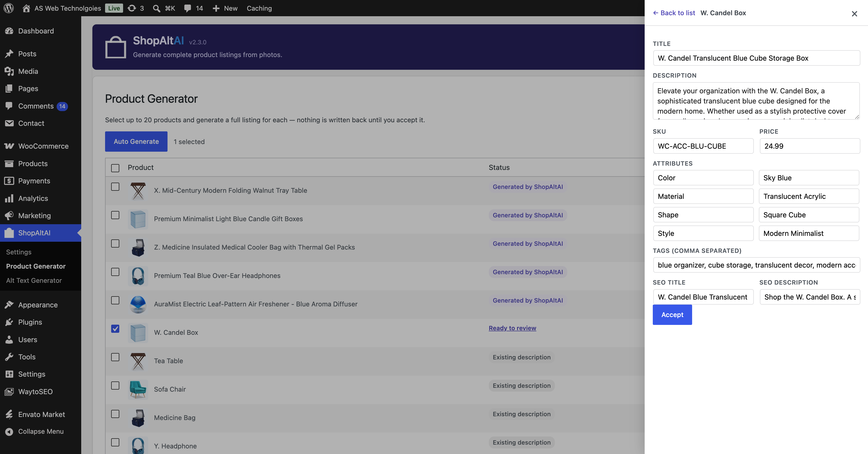The width and height of the screenshot is (868, 454).
Task: Open the Comments menu with 14 badge
Action: 40,106
